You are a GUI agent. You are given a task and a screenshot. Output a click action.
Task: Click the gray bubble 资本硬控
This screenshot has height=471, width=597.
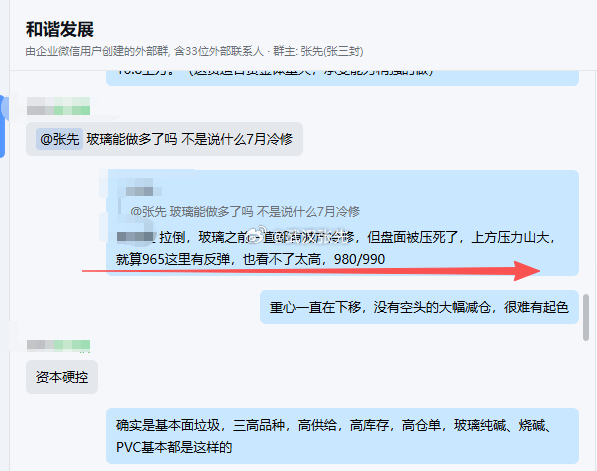[62, 377]
